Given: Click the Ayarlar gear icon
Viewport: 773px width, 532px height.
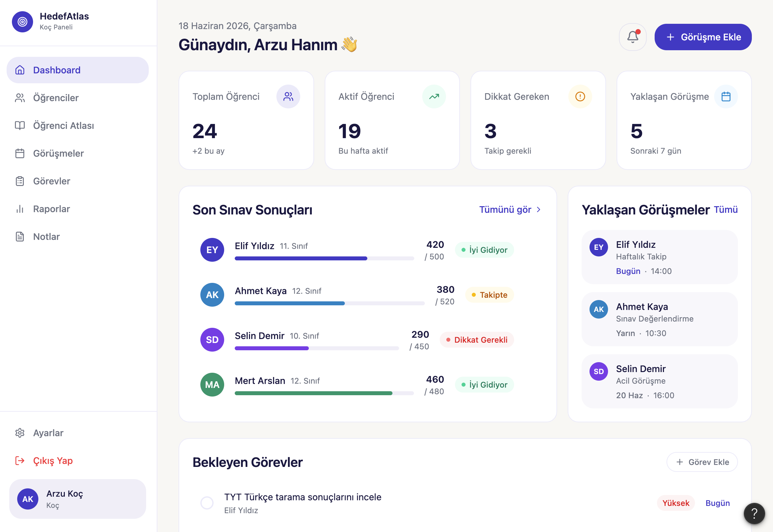Looking at the screenshot, I should pyautogui.click(x=20, y=433).
